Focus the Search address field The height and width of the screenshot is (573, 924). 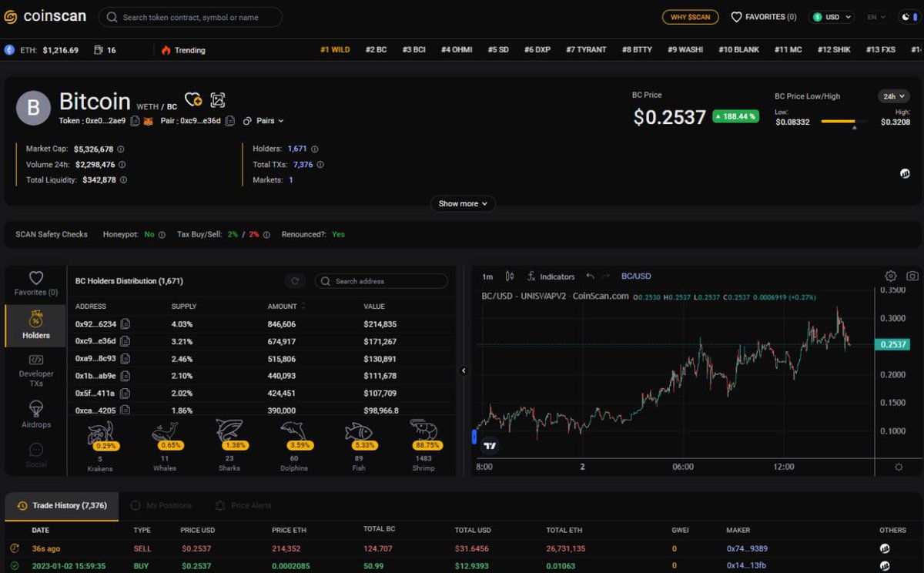click(381, 281)
